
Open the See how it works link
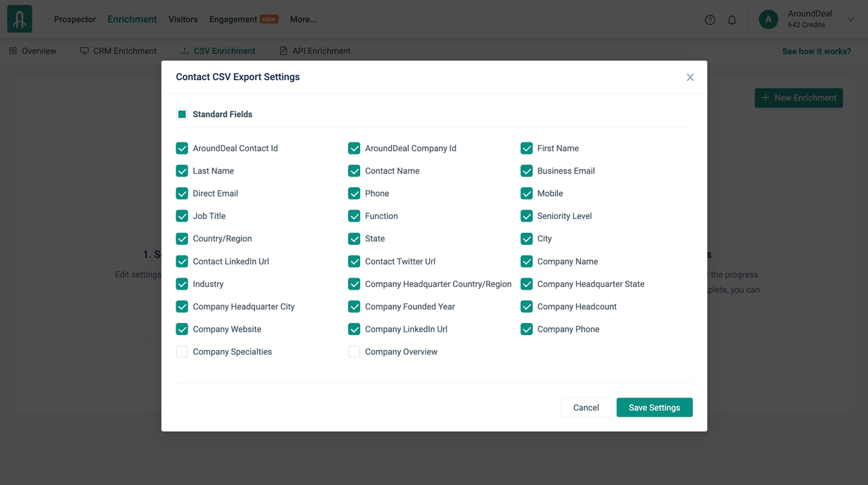[x=816, y=51]
